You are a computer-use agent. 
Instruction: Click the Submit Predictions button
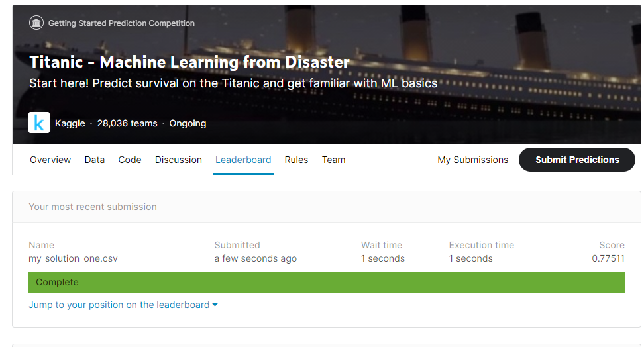[x=577, y=160]
